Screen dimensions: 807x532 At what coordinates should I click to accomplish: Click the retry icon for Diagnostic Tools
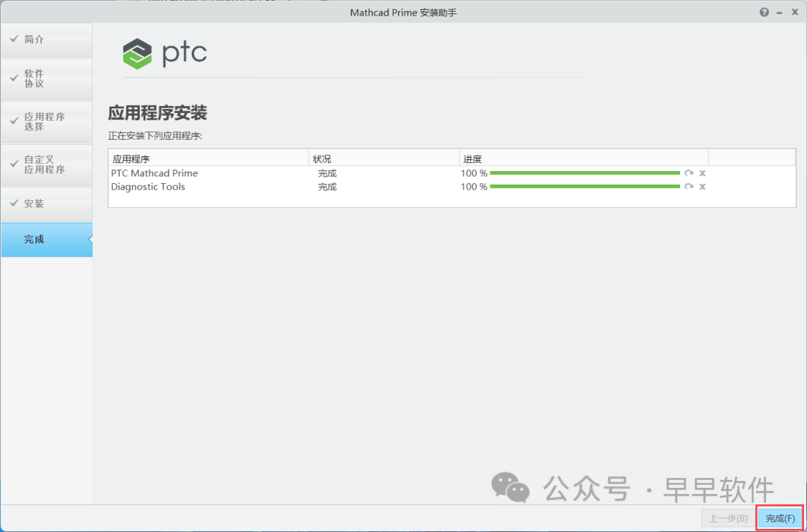point(689,186)
